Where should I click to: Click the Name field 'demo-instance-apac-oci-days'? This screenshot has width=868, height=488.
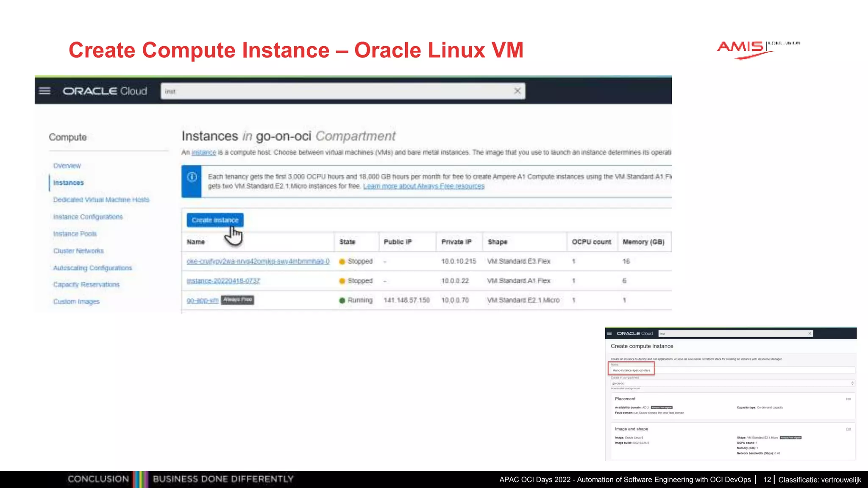click(732, 370)
